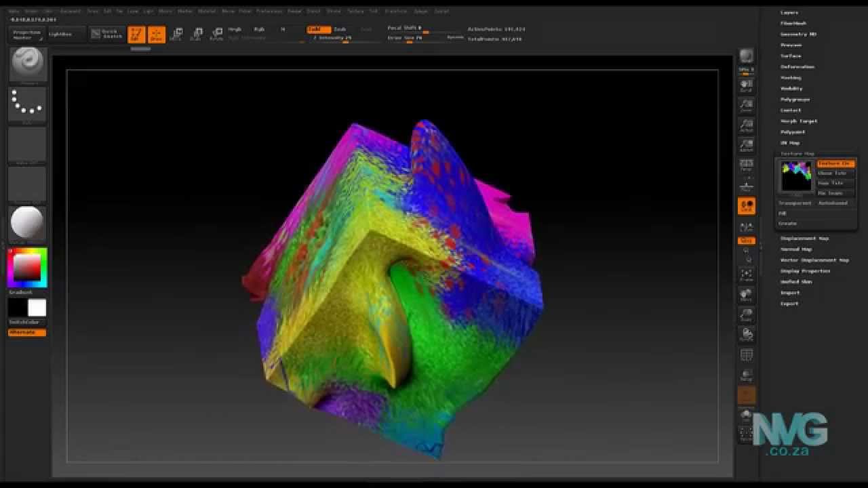Image resolution: width=868 pixels, height=488 pixels.
Task: Click New Txtr button
Action: tap(835, 184)
